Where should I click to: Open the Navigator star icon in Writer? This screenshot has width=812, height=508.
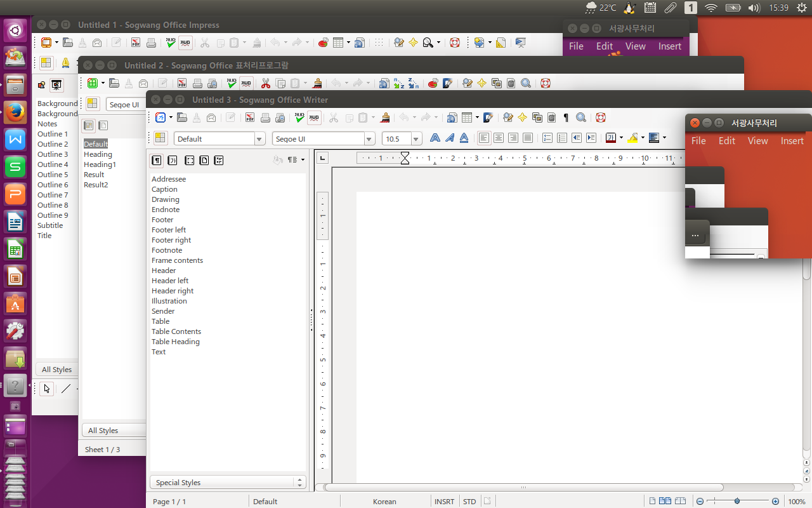[522, 117]
